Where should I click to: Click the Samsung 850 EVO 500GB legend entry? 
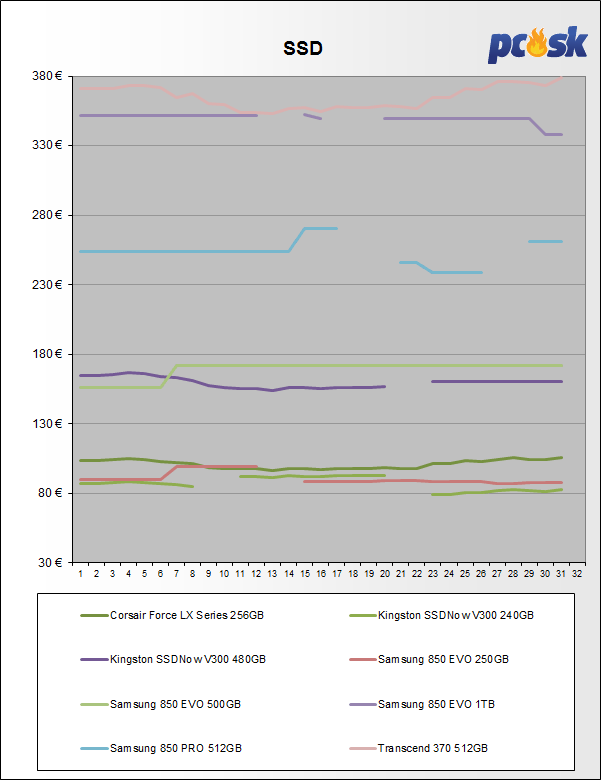pos(161,704)
